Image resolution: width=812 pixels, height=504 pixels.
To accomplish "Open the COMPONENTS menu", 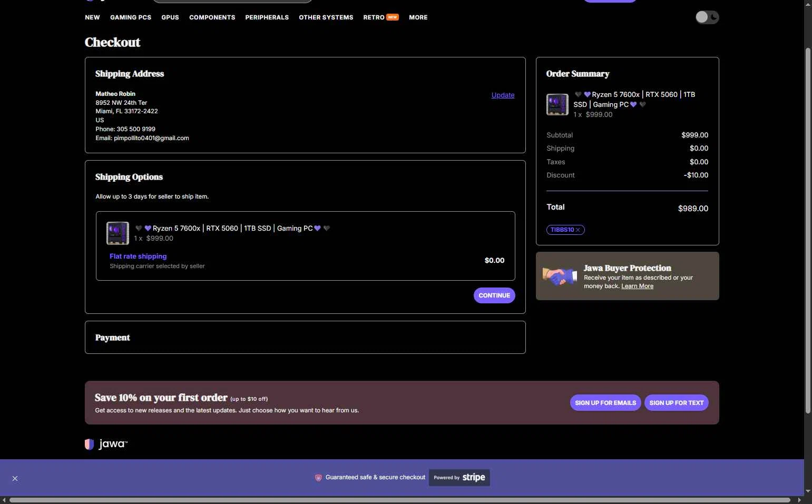I will pos(212,17).
